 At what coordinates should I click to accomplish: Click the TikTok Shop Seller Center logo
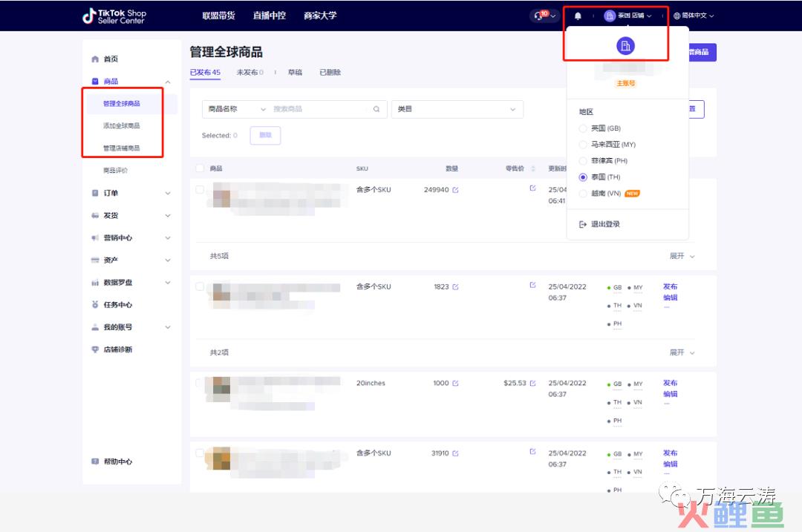114,16
